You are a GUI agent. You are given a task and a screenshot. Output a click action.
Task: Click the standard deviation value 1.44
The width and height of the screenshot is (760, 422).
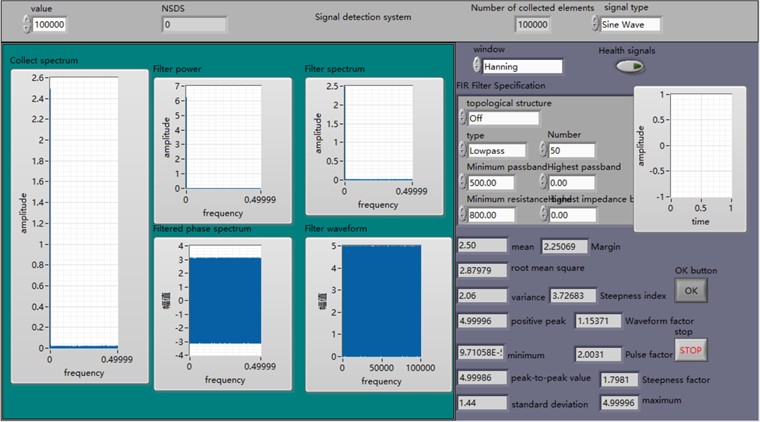click(482, 403)
